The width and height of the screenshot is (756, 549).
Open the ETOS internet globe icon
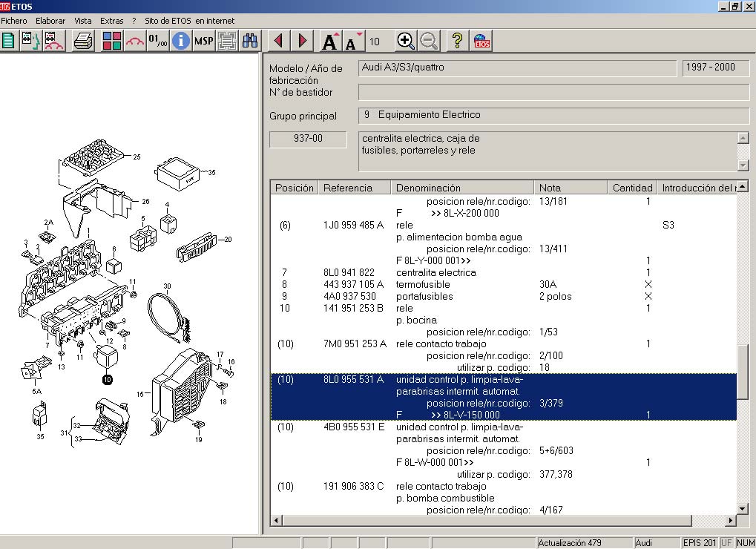point(481,41)
